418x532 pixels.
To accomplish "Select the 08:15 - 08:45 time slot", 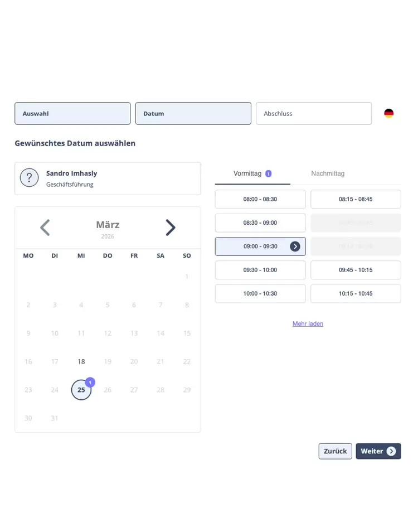I will click(x=356, y=199).
